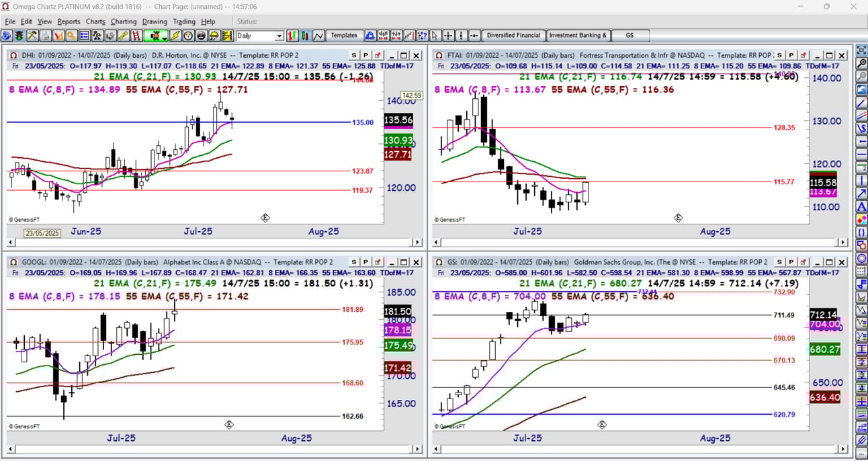The image size is (868, 461).
Task: Click the Diversified Financial button
Action: (x=513, y=36)
